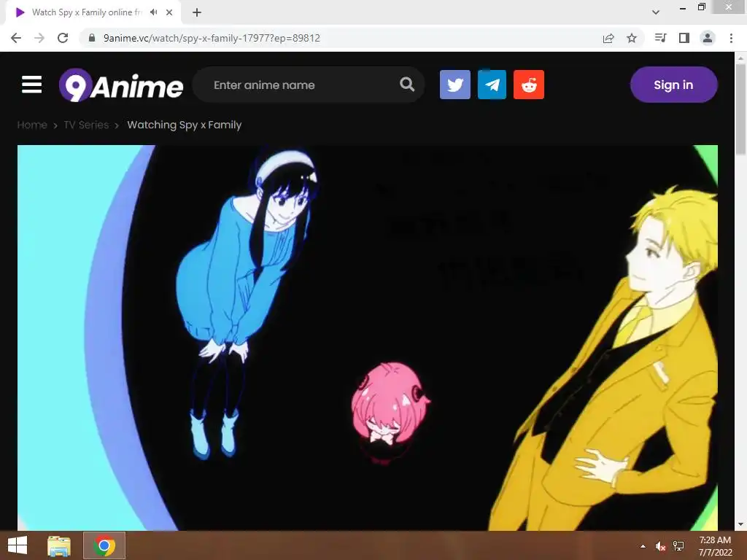Click the Chrome taskbar icon

[x=104, y=545]
